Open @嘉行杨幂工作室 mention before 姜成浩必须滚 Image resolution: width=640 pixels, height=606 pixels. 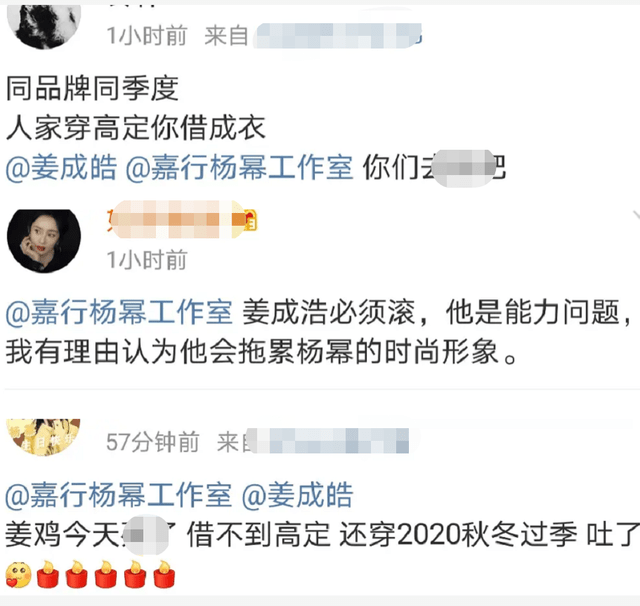tap(119, 312)
